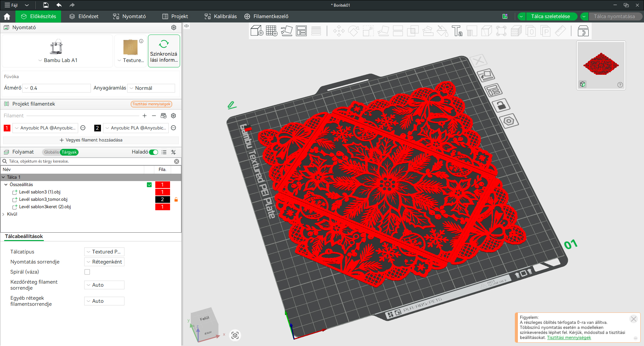Collapse the Összeállítás tree node
Screen dimensions: 644x346
coord(6,185)
